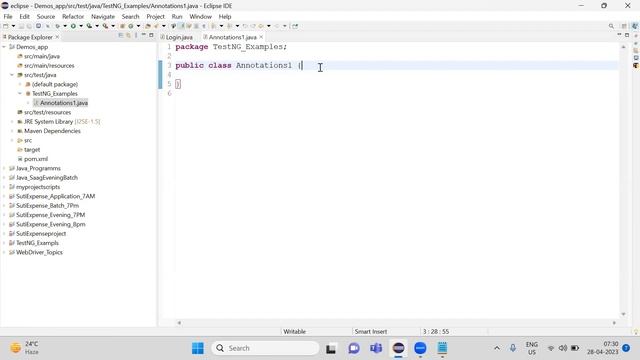Screen dimensions: 640x360
Task: Switch to the Login.java editor tab
Action: (x=176, y=37)
